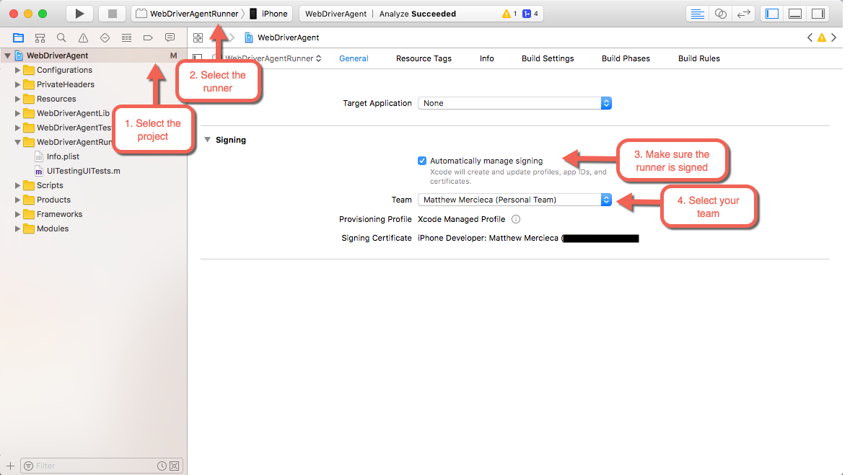Switch to the Resource Tags tab
Image resolution: width=868 pixels, height=475 pixels.
point(424,58)
